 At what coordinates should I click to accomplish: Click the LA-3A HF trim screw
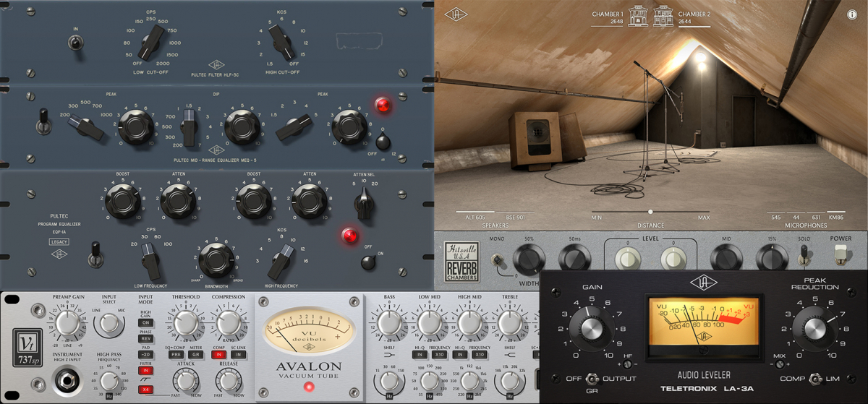627,365
